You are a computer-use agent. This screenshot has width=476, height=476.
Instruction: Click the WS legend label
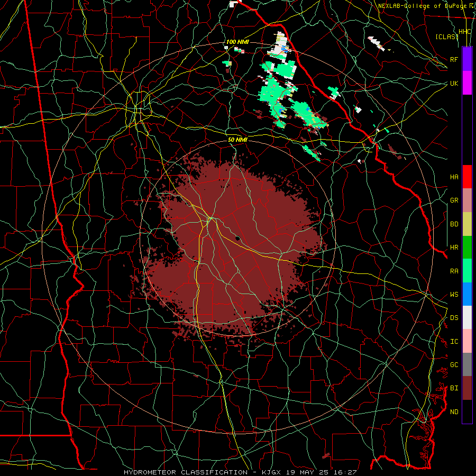pos(454,295)
